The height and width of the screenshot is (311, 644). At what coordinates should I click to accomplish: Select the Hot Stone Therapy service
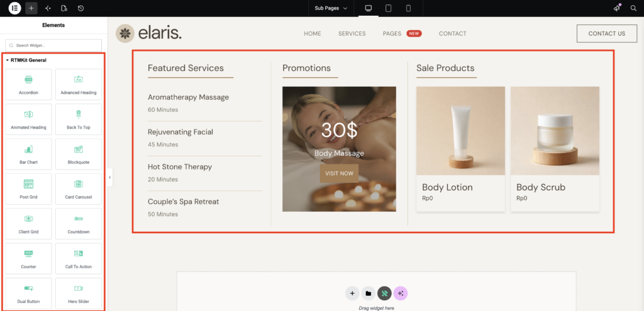click(x=180, y=167)
